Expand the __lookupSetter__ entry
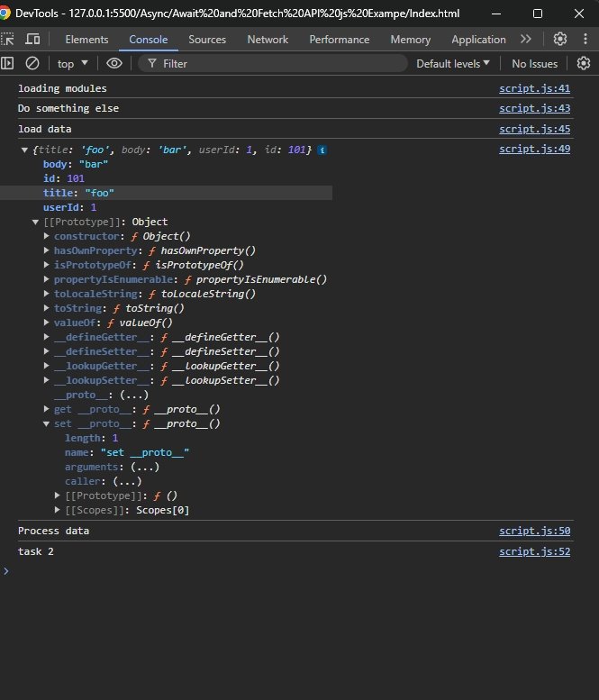Image resolution: width=599 pixels, height=700 pixels. (x=47, y=380)
